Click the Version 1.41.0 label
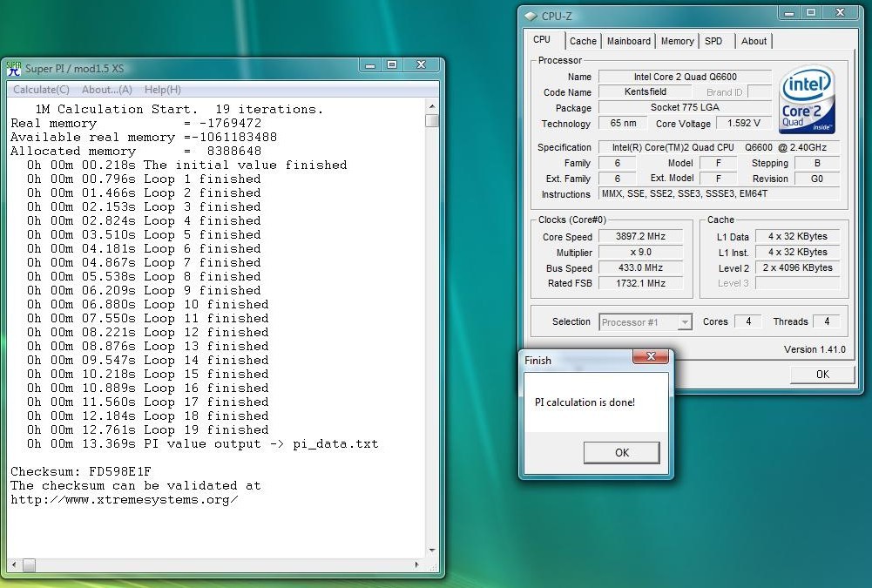The height and width of the screenshot is (588, 872). (815, 349)
